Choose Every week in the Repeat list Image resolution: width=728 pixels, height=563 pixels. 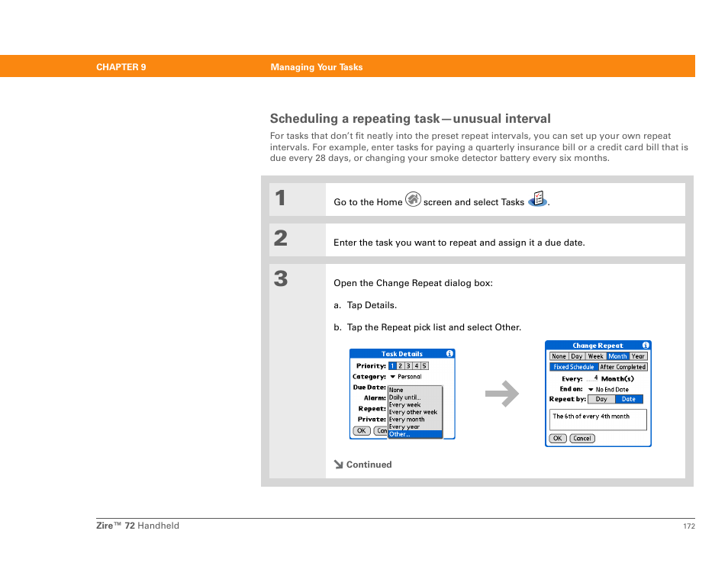[415, 405]
